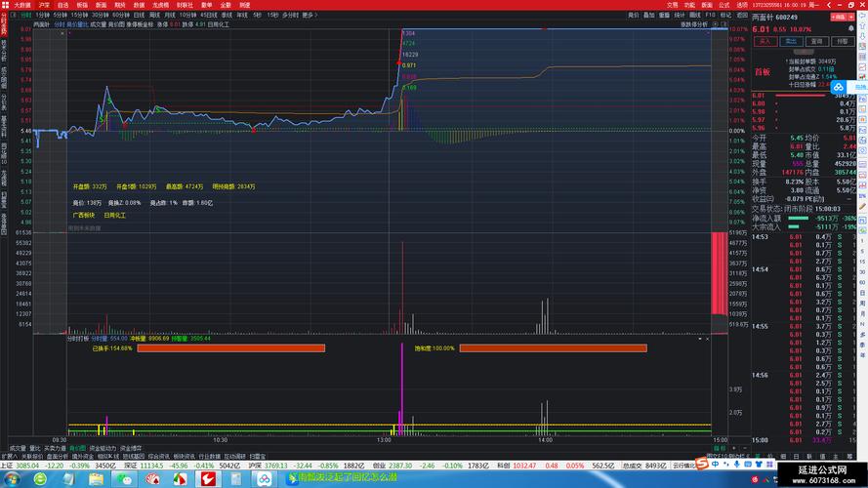
Task: Open the 龙虎榜 menu
Action: coord(163,5)
